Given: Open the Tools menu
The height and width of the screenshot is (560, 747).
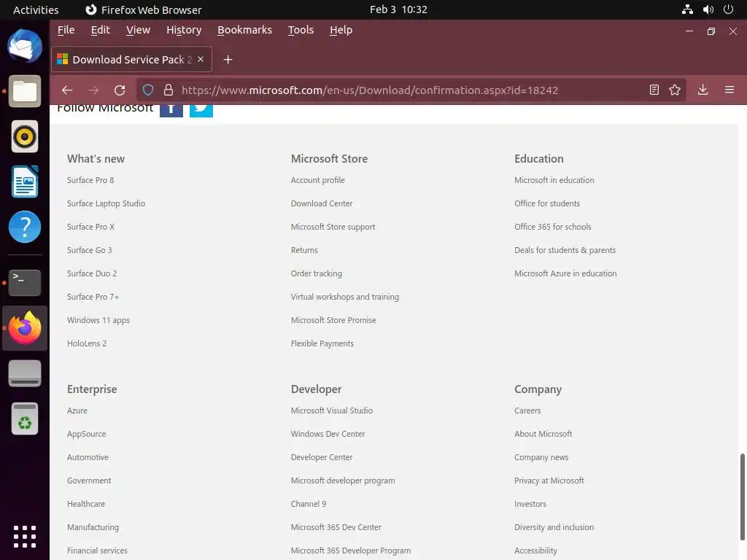Looking at the screenshot, I should click(x=301, y=30).
